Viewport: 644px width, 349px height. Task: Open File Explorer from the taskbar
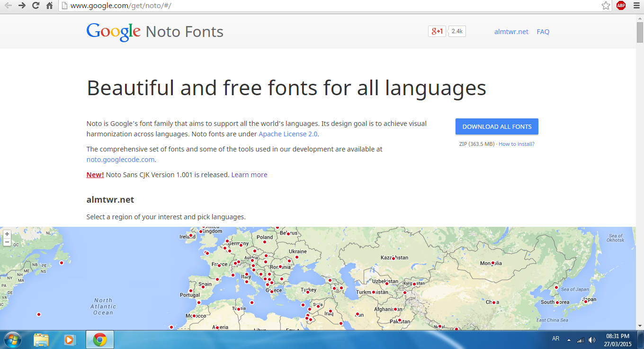tap(41, 340)
